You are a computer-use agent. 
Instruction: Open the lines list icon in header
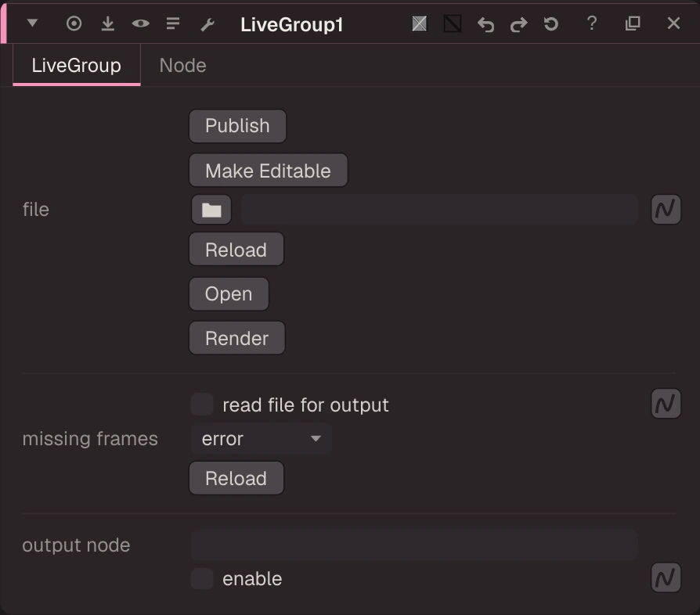[173, 23]
